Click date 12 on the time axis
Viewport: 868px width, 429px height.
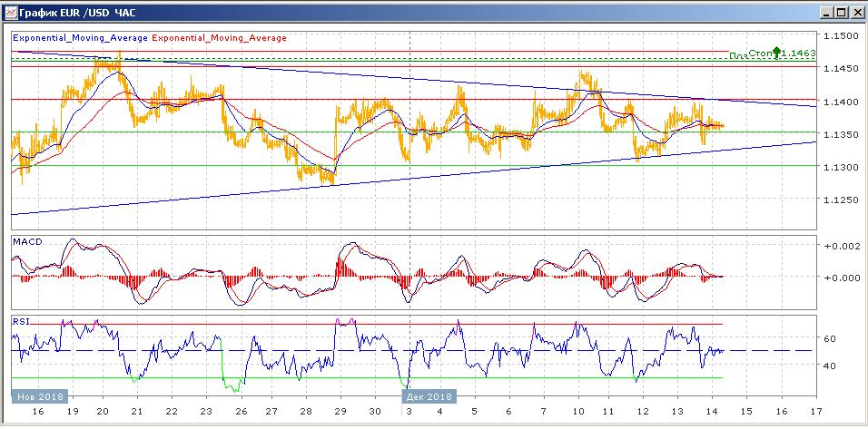[x=643, y=412]
